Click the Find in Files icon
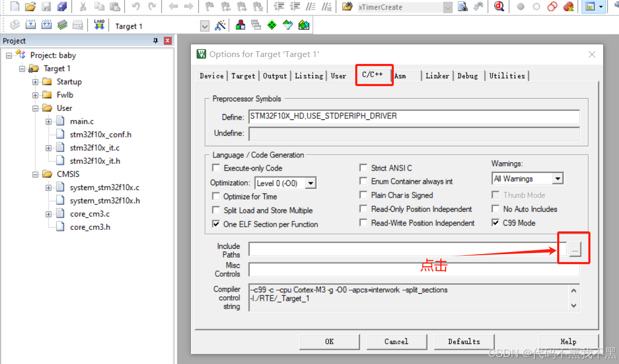The height and width of the screenshot is (364, 619). (x=347, y=6)
